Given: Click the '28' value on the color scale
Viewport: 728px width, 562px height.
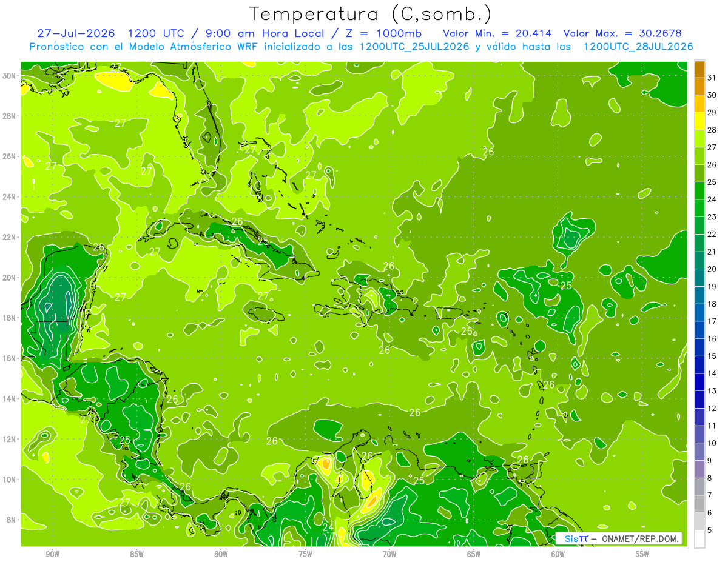Looking at the screenshot, I should [712, 130].
